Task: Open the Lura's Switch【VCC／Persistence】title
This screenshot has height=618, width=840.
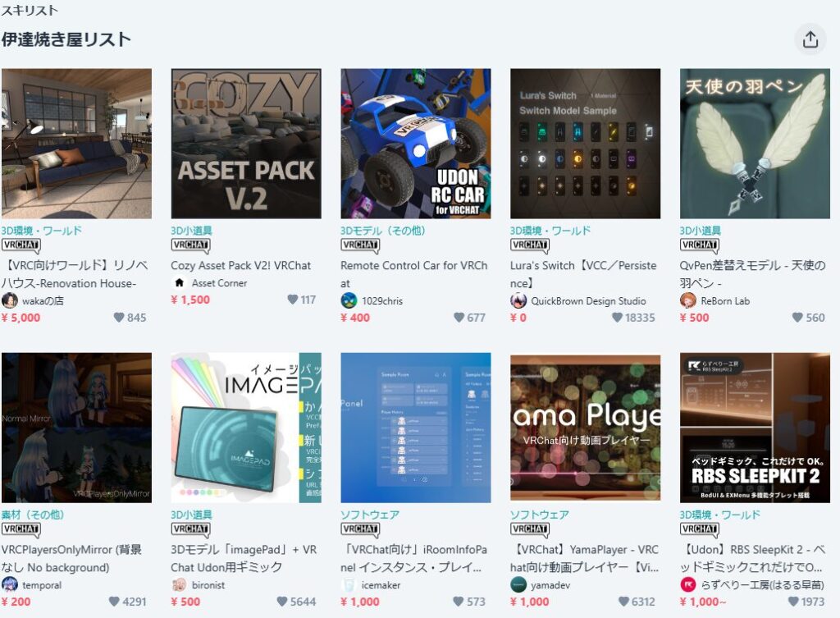Action: click(583, 274)
